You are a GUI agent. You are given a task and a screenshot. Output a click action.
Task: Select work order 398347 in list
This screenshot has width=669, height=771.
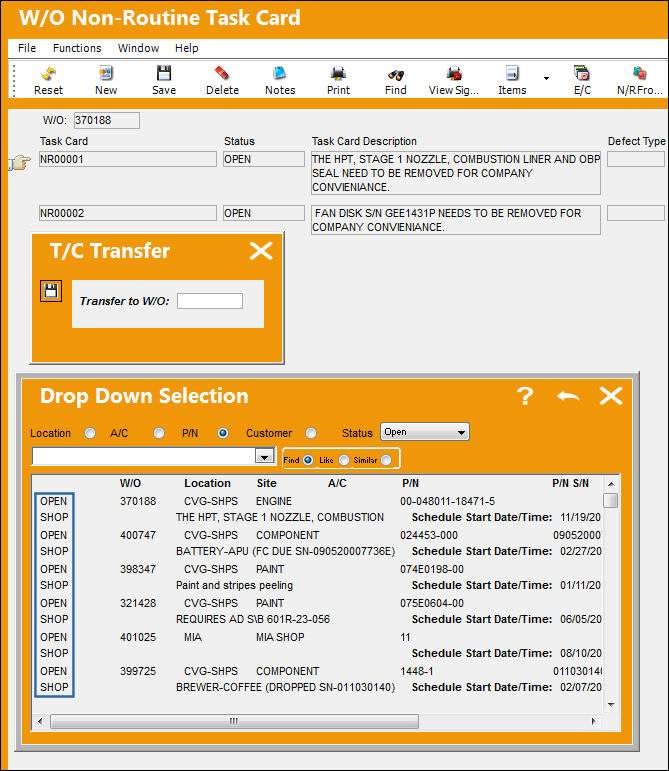(x=138, y=569)
